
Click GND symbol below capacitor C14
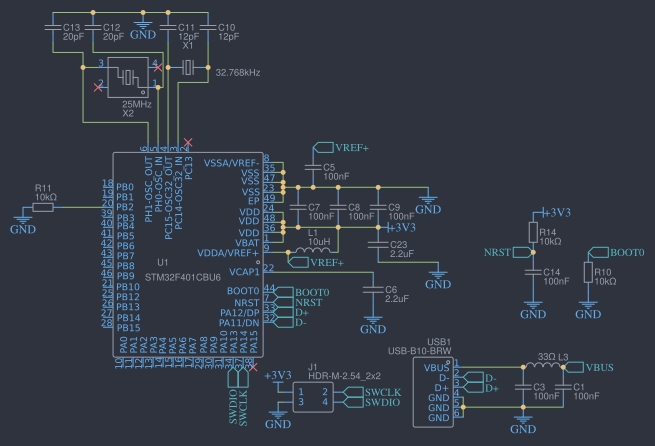533,310
